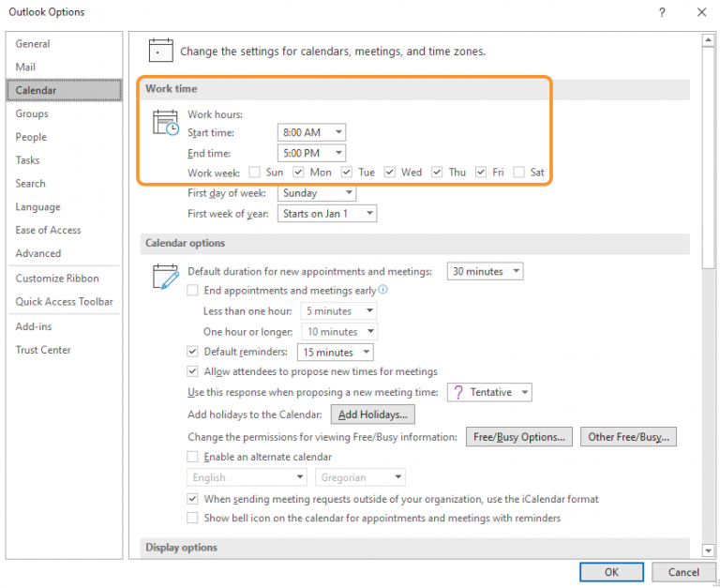Click the calendar header icon at top
Image resolution: width=720 pixels, height=588 pixels.
(x=160, y=50)
